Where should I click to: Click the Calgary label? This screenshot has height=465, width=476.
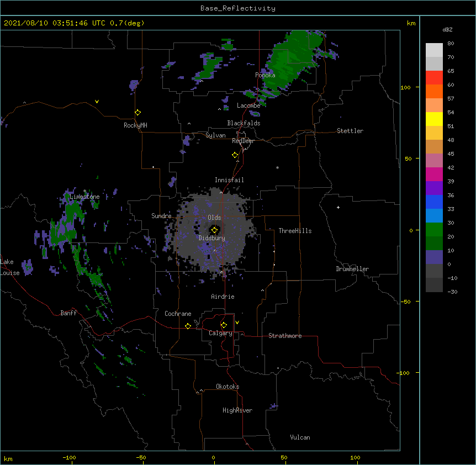pos(220,333)
